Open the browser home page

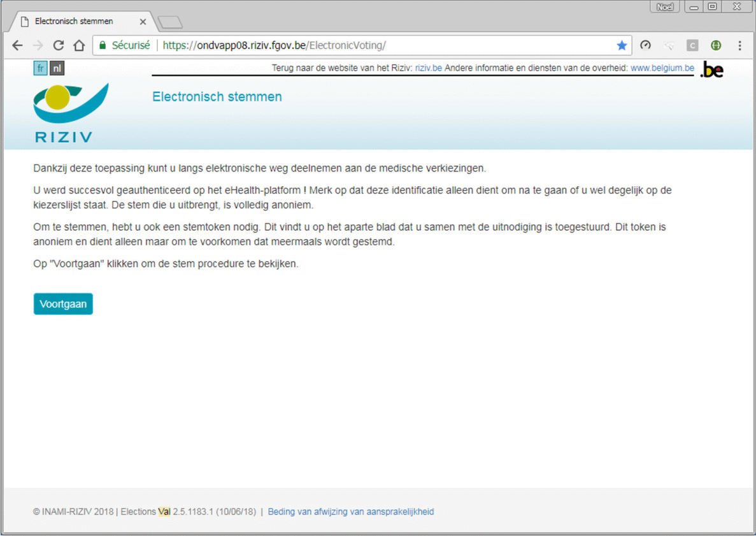coord(78,45)
